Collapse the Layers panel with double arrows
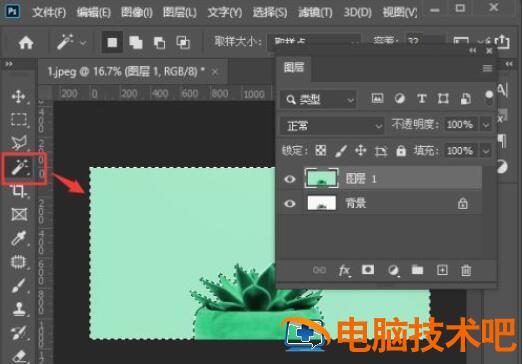 (x=473, y=50)
